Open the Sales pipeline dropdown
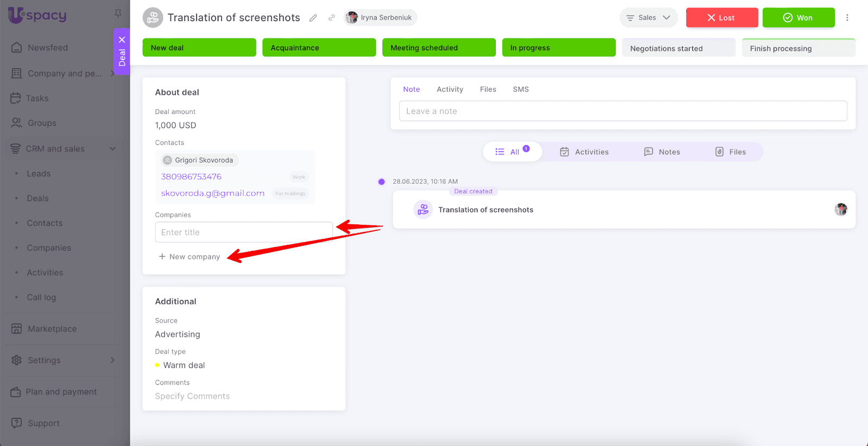 [648, 18]
